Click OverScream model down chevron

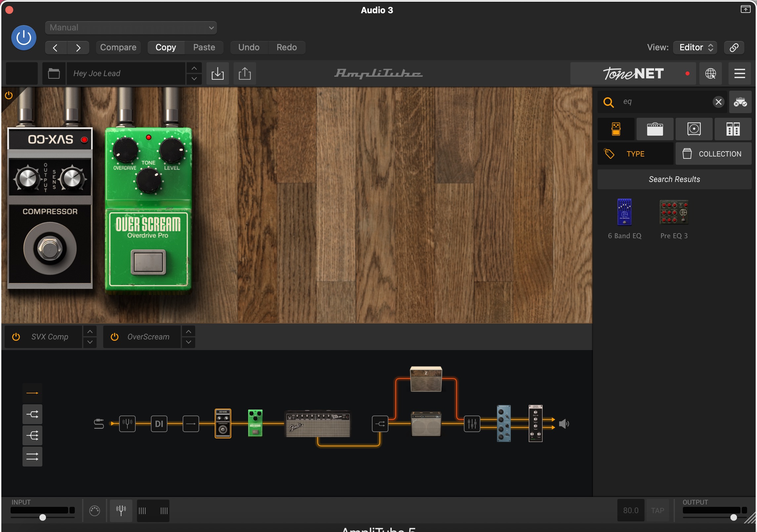pos(189,342)
